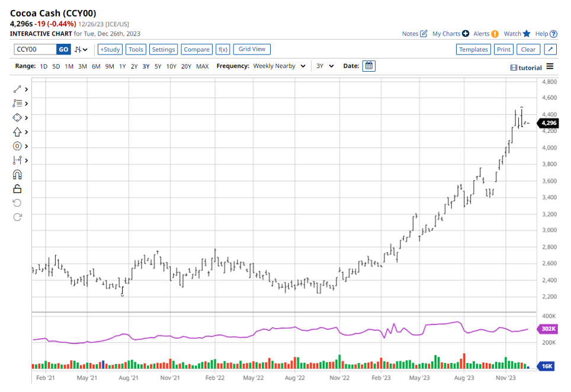571x392 pixels.
Task: Select the 5Y range option
Action: 158,66
